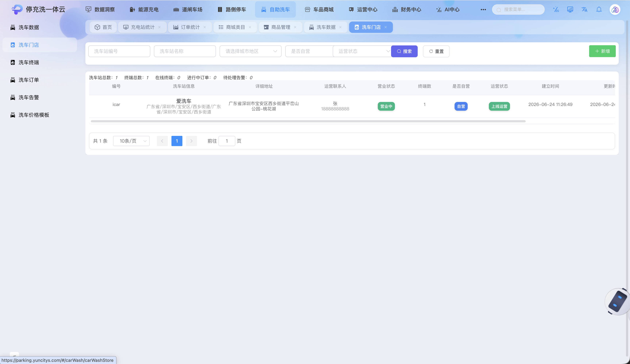Go to the previous page arrow
630x364 pixels.
tap(162, 141)
